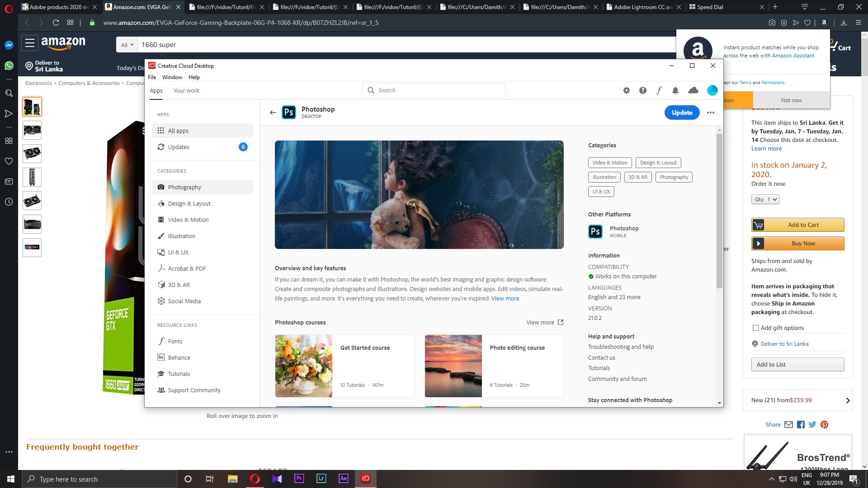The height and width of the screenshot is (488, 868).
Task: Open the Adobe Fonts icon in the Creative Cloud header
Action: 659,90
